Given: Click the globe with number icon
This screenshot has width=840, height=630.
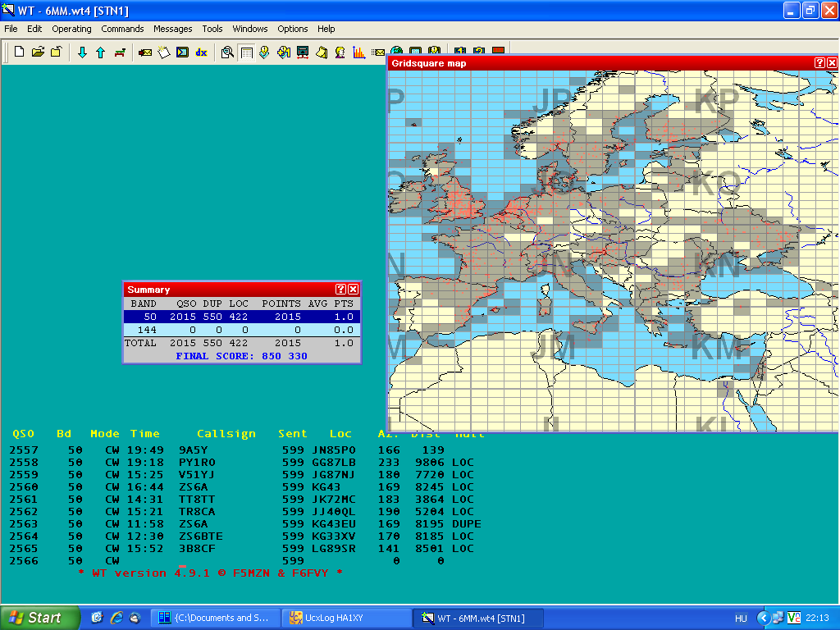Looking at the screenshot, I should click(283, 52).
